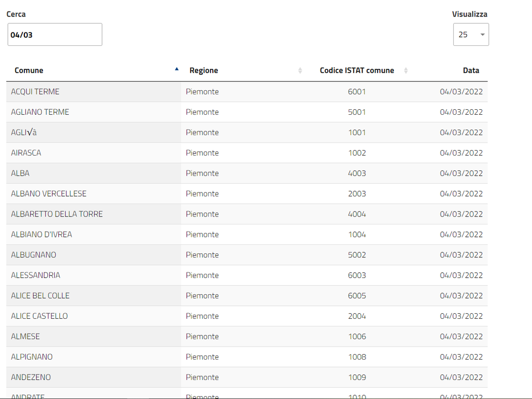Open the Visualizza rows-per-page dropdown
Viewport: 532px width, 399px height.
tap(471, 34)
